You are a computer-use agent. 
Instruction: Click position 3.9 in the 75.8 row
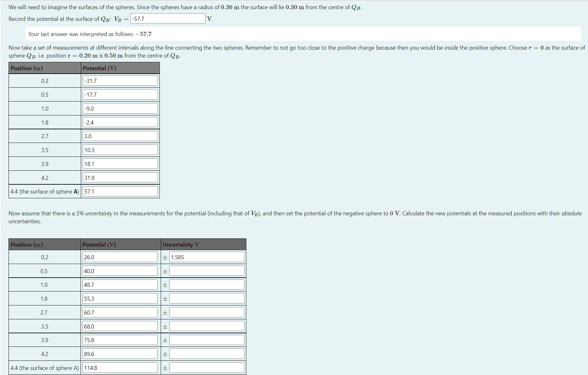pos(45,340)
